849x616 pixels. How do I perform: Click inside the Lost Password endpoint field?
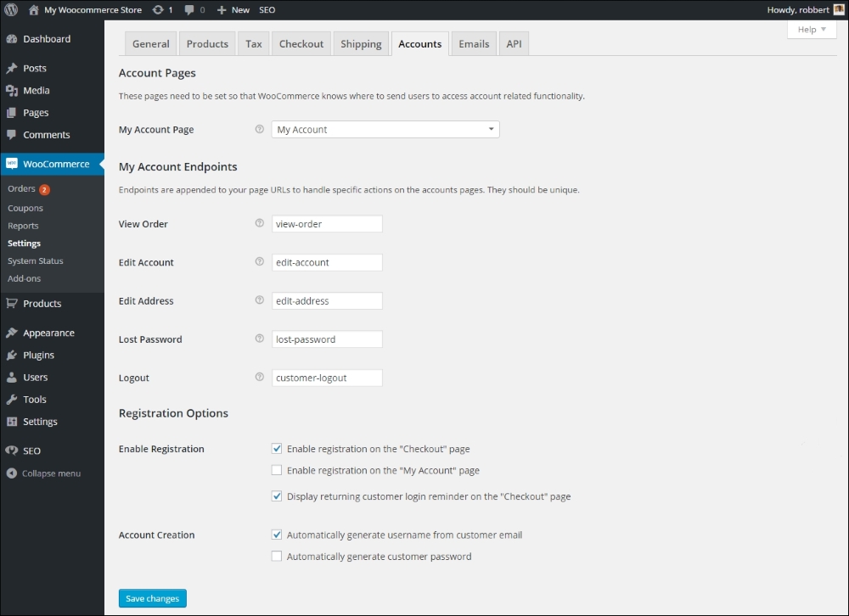pos(327,339)
